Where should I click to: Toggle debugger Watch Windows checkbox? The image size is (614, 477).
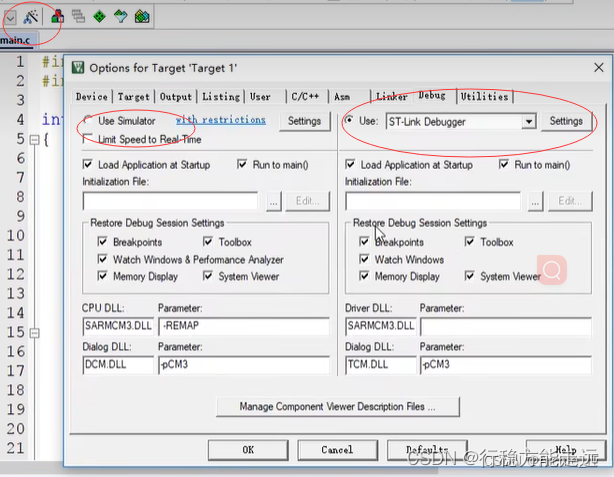[364, 259]
